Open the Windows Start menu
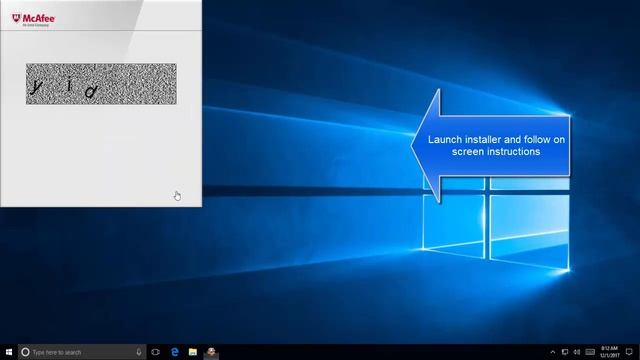This screenshot has width=640, height=360. point(9,352)
